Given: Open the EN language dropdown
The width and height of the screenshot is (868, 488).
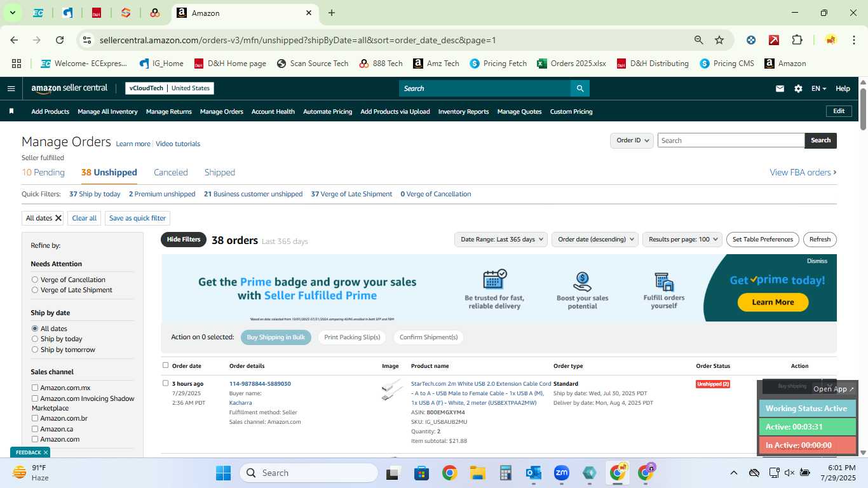Looking at the screenshot, I should (818, 88).
